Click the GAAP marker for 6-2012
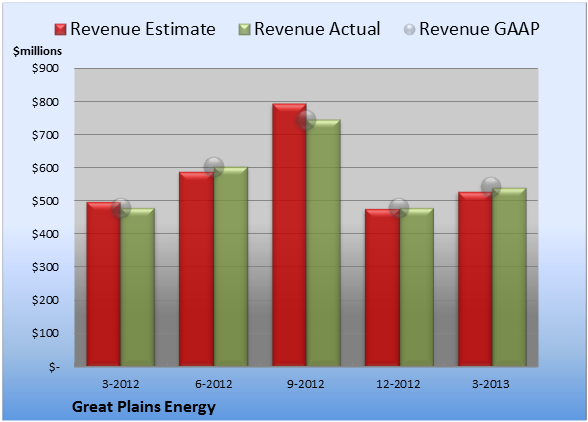 (214, 167)
